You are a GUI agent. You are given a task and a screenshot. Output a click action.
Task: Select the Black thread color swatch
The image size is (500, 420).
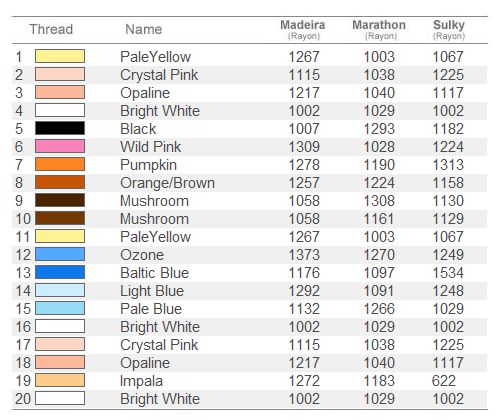click(60, 128)
